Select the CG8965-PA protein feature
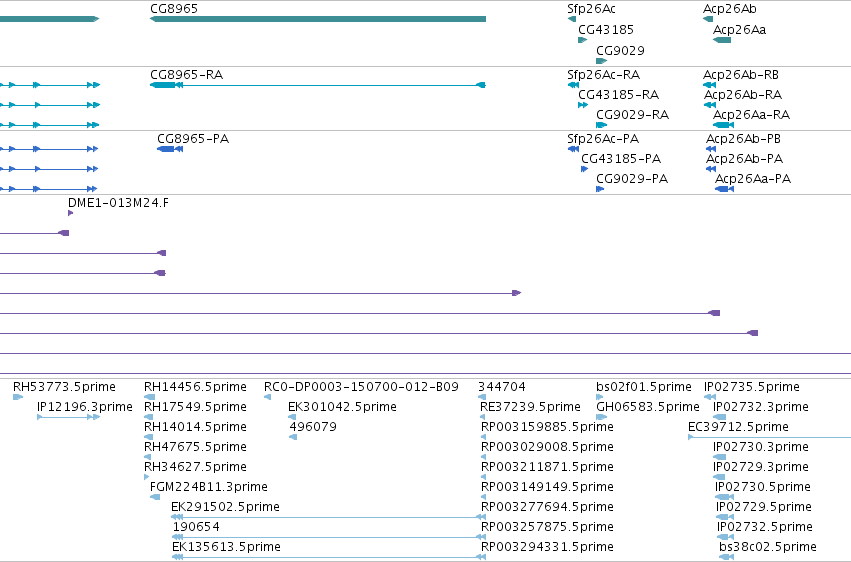 pyautogui.click(x=170, y=149)
